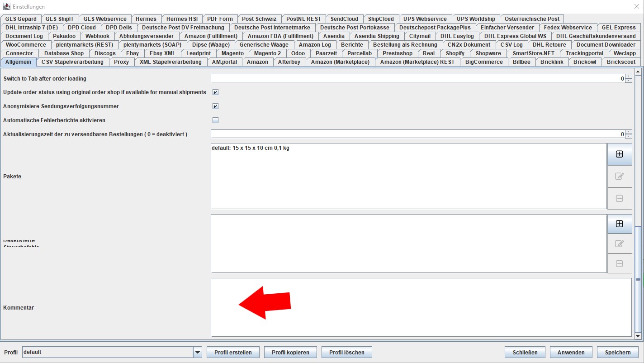Image resolution: width=644 pixels, height=363 pixels.
Task: Focus the Switch to Tab number field
Action: point(418,78)
